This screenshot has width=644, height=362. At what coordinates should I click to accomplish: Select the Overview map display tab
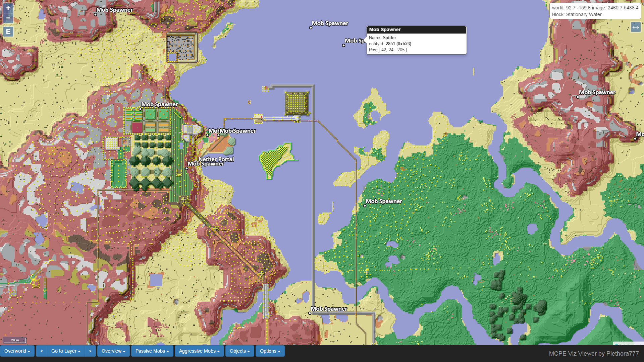pyautogui.click(x=112, y=351)
